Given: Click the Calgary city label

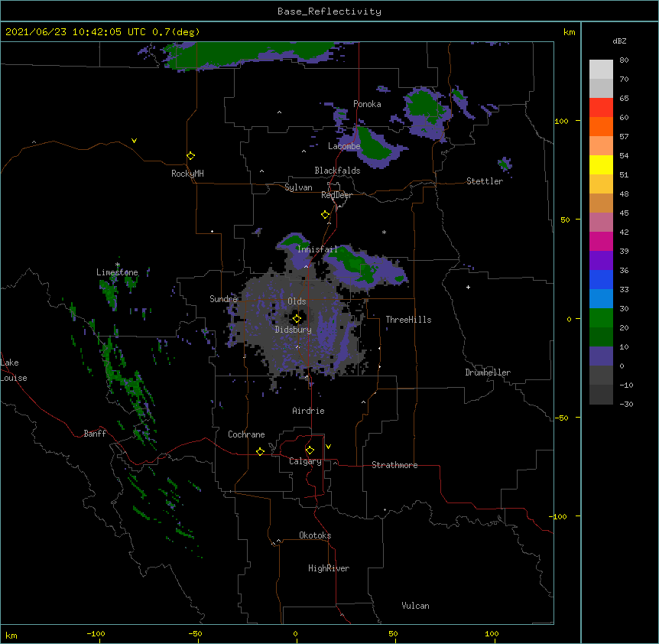Looking at the screenshot, I should [306, 461].
